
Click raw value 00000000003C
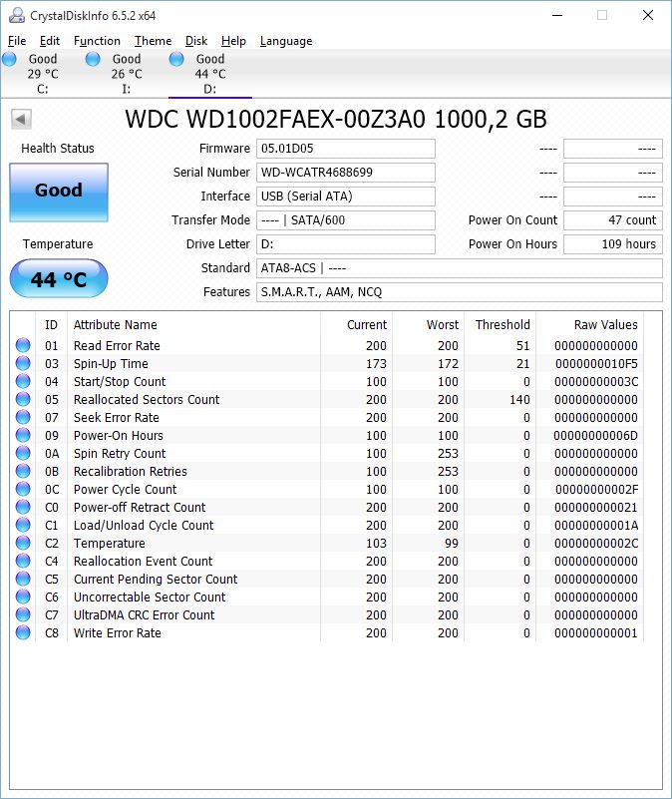pos(596,381)
